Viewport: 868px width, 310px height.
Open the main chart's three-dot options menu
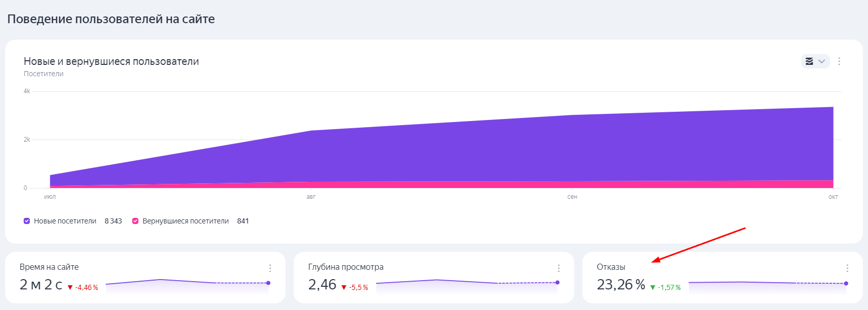point(839,61)
